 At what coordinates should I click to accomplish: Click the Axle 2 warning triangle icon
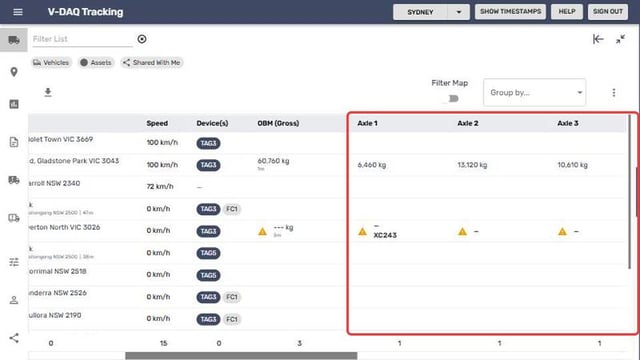(462, 231)
